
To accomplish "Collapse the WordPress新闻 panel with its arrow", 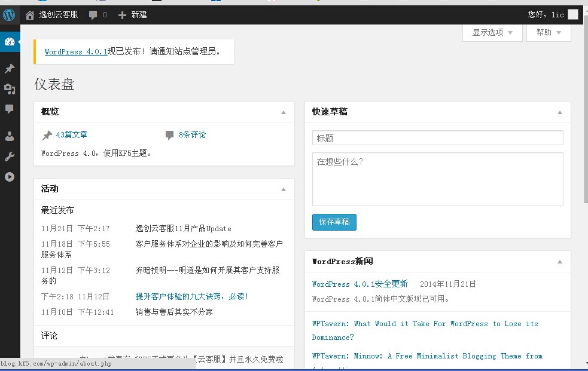I will [560, 262].
